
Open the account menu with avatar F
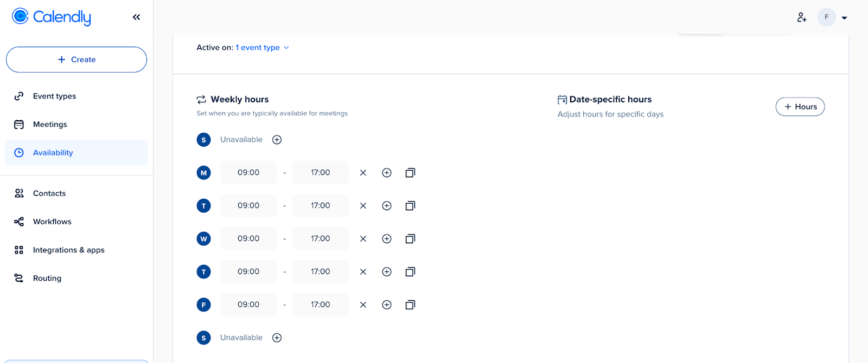click(832, 17)
